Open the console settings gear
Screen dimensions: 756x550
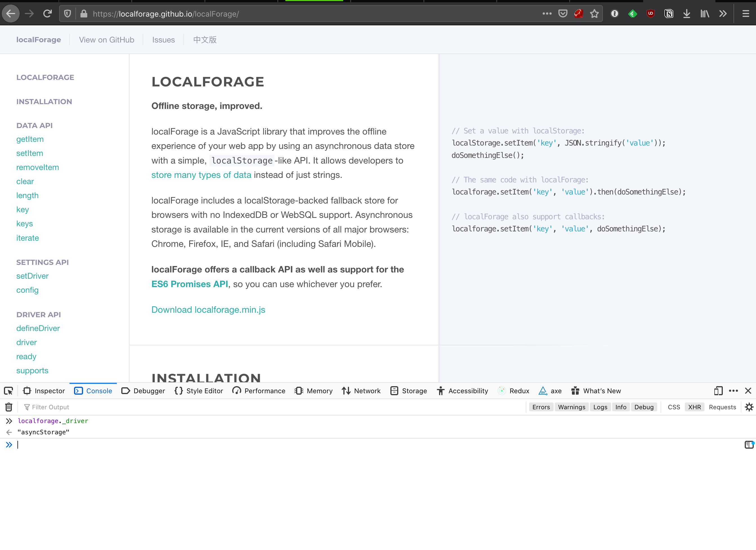tap(749, 407)
